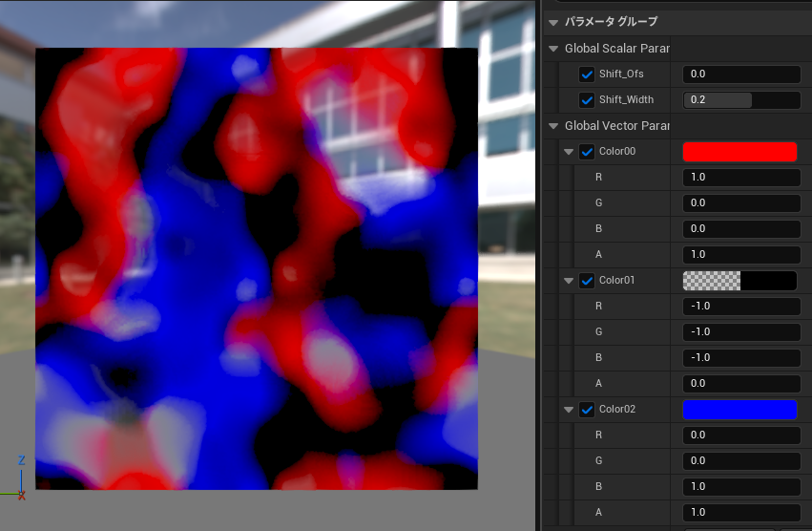Screen dimensions: 812x531
Task: Select the Color00 R value field
Action: pos(741,178)
